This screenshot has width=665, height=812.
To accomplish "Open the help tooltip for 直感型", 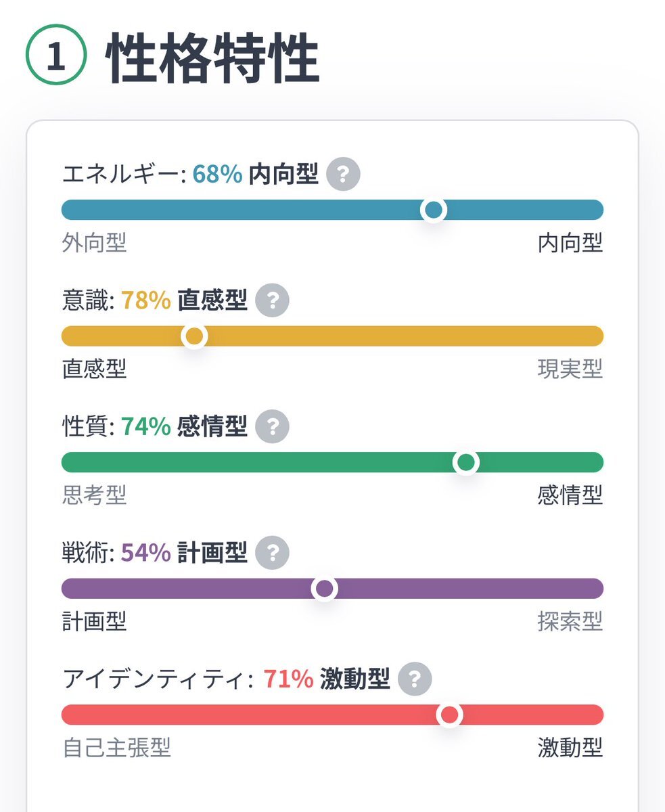I will (x=272, y=300).
